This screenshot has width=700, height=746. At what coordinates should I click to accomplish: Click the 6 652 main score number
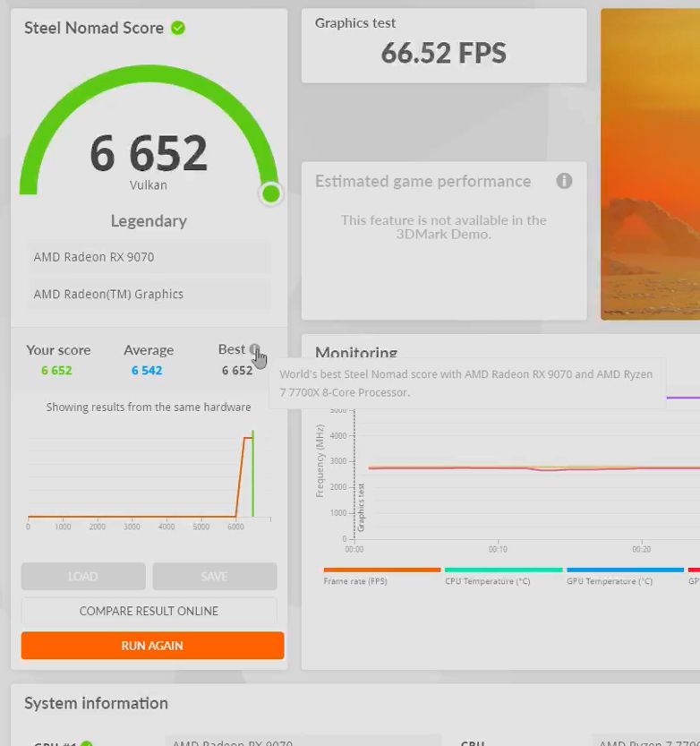pyautogui.click(x=149, y=153)
